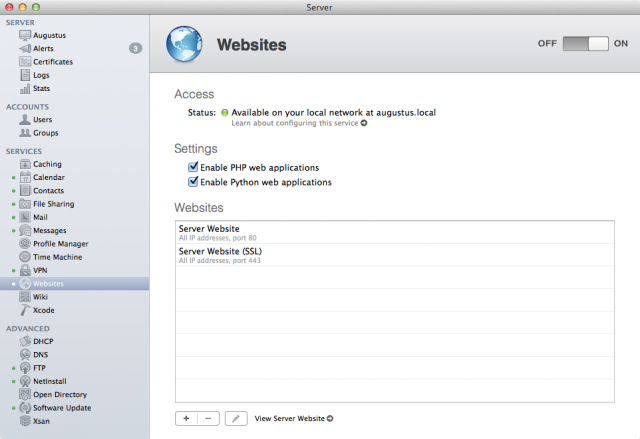Click the ACCOUNTS section header
The width and height of the screenshot is (640, 439).
pyautogui.click(x=27, y=107)
